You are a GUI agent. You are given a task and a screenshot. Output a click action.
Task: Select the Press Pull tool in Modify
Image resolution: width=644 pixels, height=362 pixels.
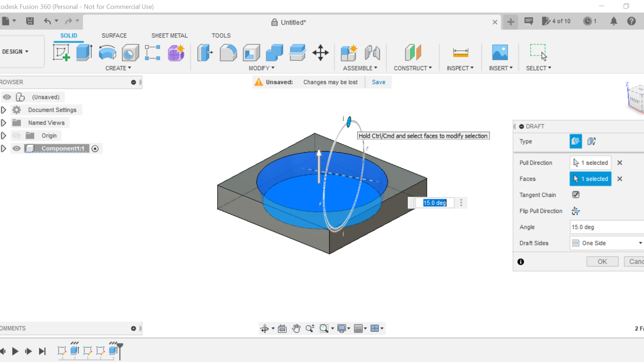click(x=204, y=52)
